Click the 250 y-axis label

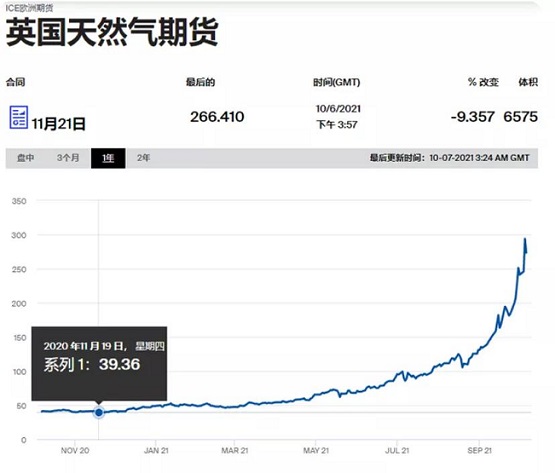pyautogui.click(x=19, y=269)
